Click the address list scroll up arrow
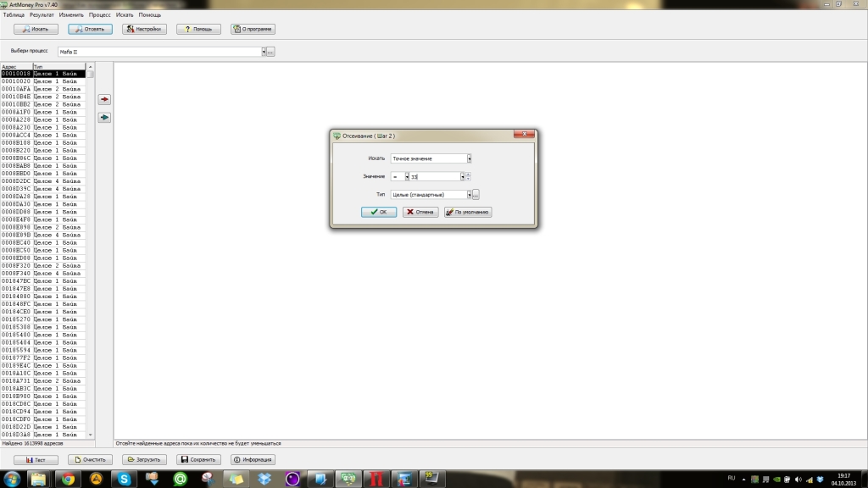 (x=90, y=66)
